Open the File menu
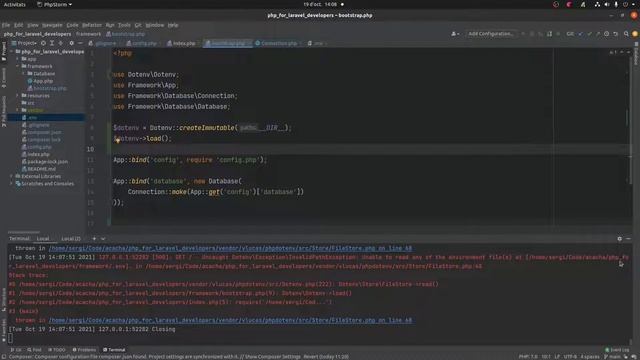Screen dimensions: 640x360 pyautogui.click(x=6, y=25)
